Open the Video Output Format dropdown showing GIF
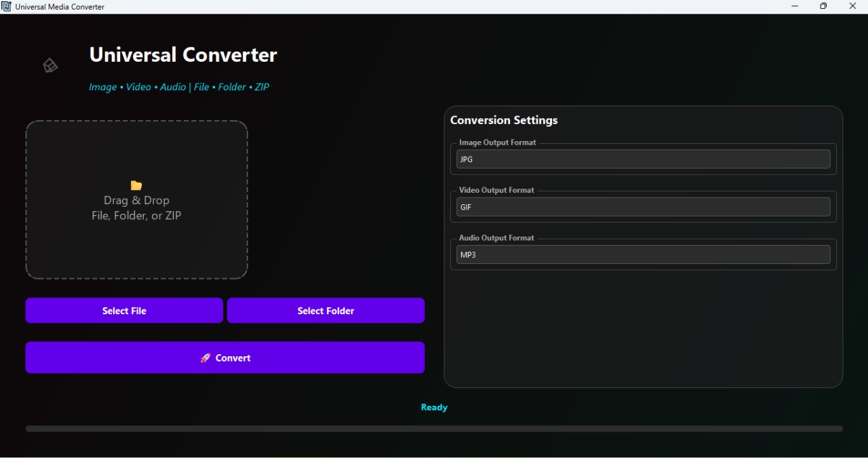The height and width of the screenshot is (458, 868). pyautogui.click(x=643, y=207)
